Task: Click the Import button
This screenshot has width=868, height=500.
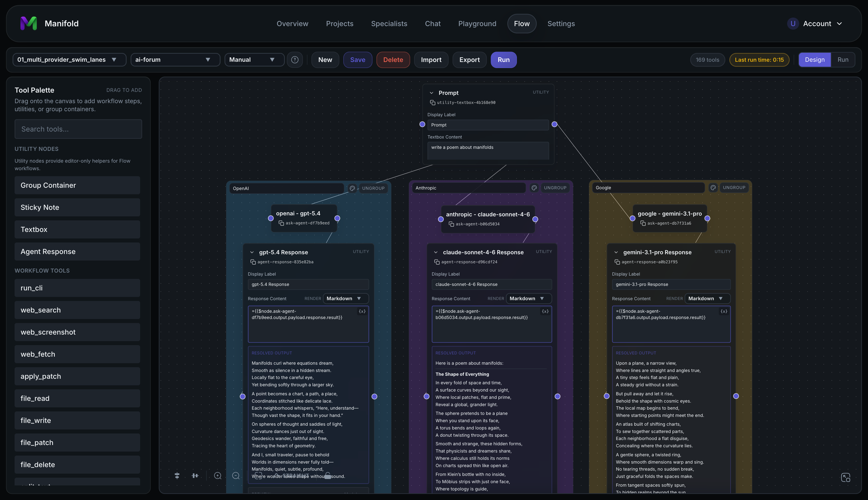Action: point(431,60)
